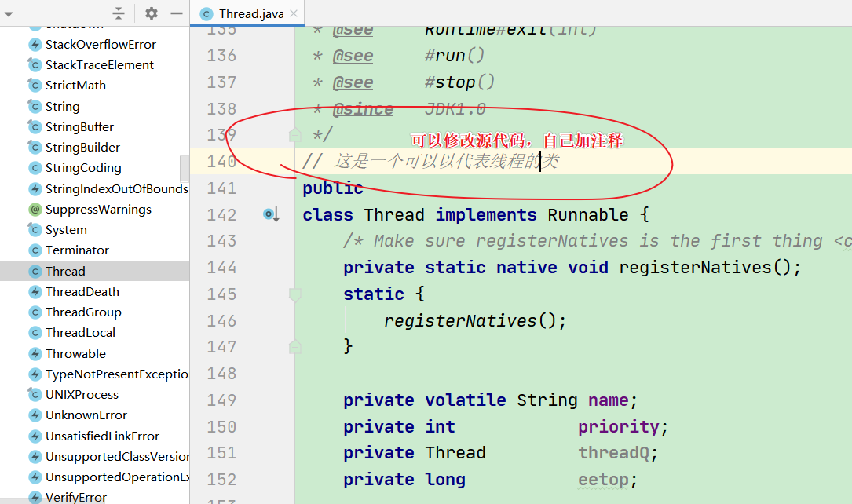Select UnknownError in tree
Image resolution: width=852 pixels, height=504 pixels.
coord(86,415)
